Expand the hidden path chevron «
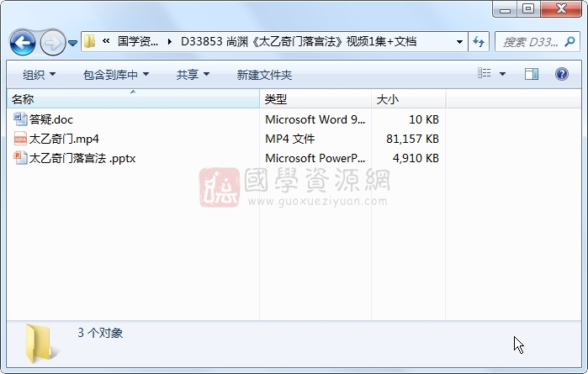Image resolution: width=588 pixels, height=374 pixels. [106, 41]
